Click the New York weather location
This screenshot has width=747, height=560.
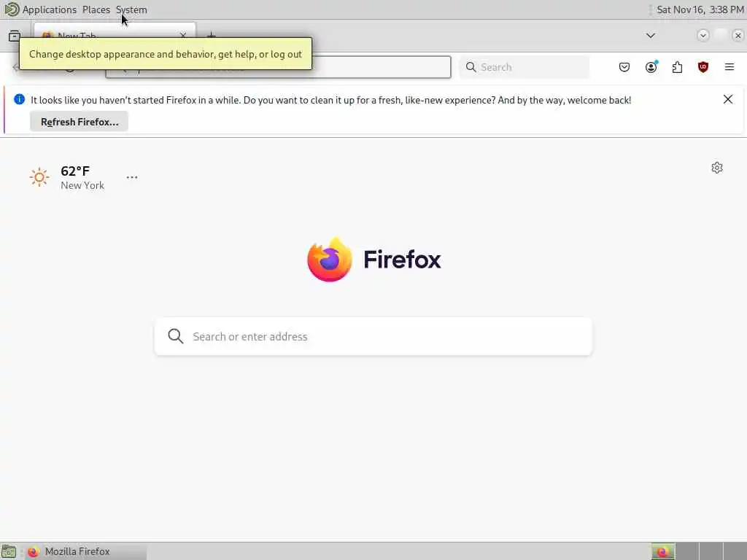point(82,186)
